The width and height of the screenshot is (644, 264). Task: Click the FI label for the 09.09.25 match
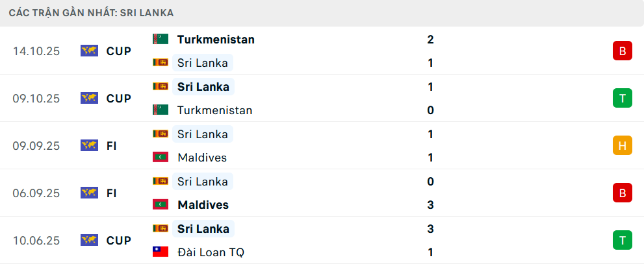coord(112,146)
